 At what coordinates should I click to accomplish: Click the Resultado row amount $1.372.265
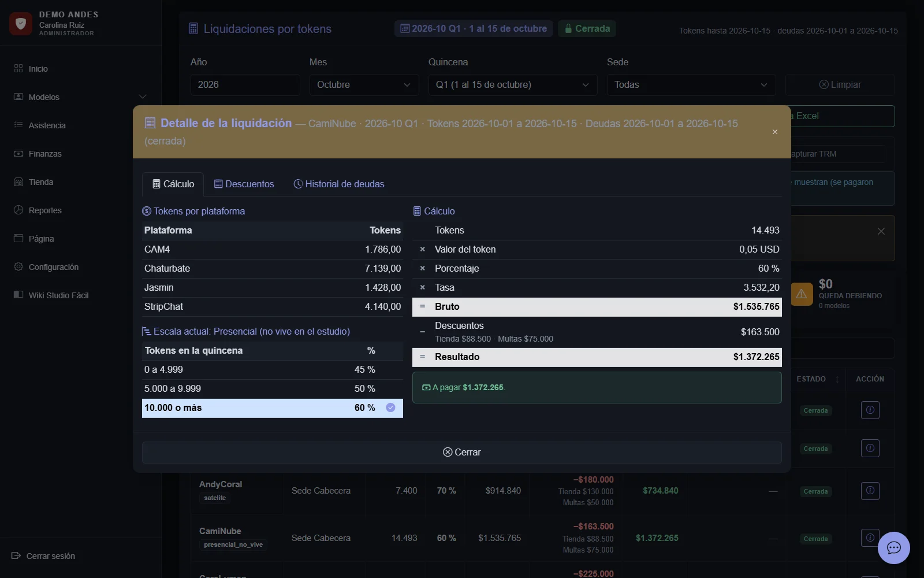click(x=757, y=357)
